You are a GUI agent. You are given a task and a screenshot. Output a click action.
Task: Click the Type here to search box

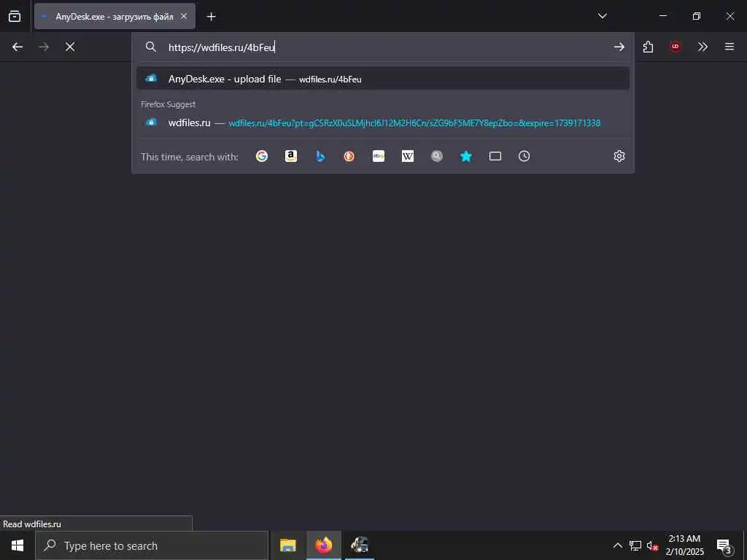pos(152,545)
